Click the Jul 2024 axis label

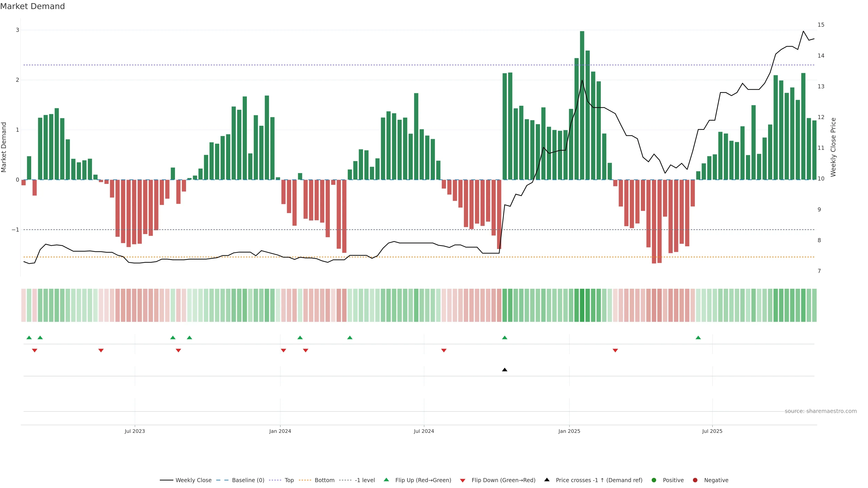(424, 431)
